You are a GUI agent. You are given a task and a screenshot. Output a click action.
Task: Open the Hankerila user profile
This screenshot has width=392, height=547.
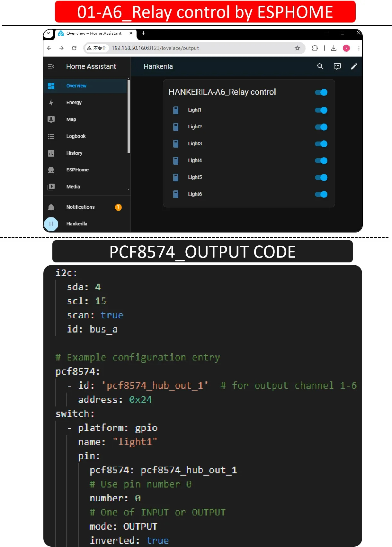[x=76, y=224]
